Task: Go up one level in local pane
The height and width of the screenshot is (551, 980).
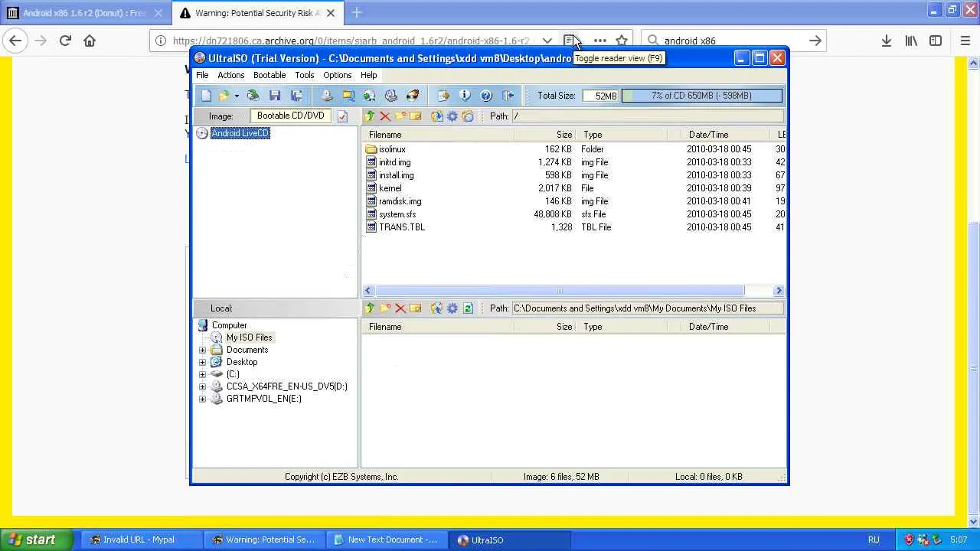Action: coord(370,308)
